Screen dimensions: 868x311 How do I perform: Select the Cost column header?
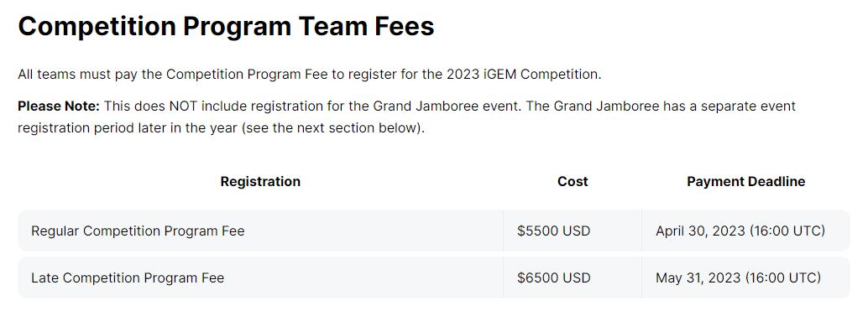pyautogui.click(x=573, y=181)
